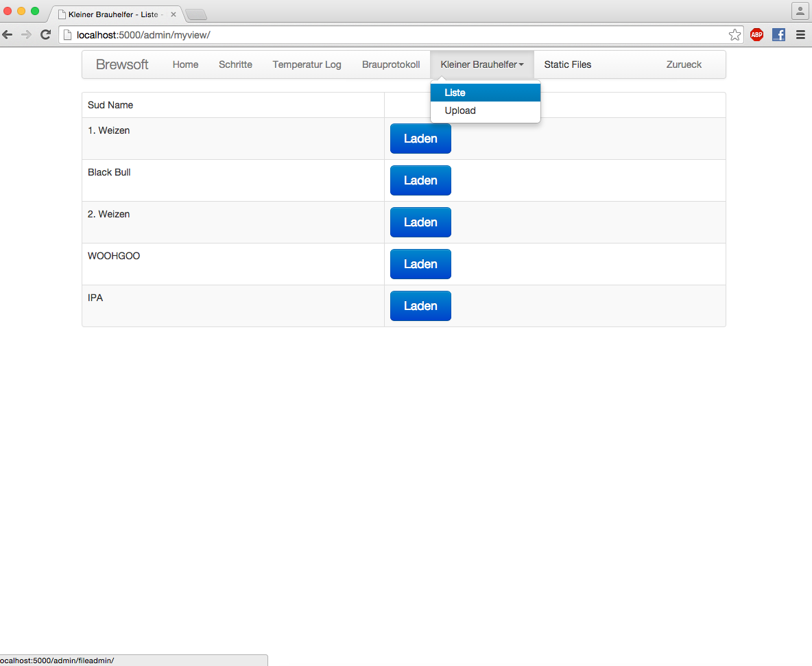Collapse the Kleiner Brauhelfer dropdown
The width and height of the screenshot is (812, 666).
pyautogui.click(x=481, y=64)
